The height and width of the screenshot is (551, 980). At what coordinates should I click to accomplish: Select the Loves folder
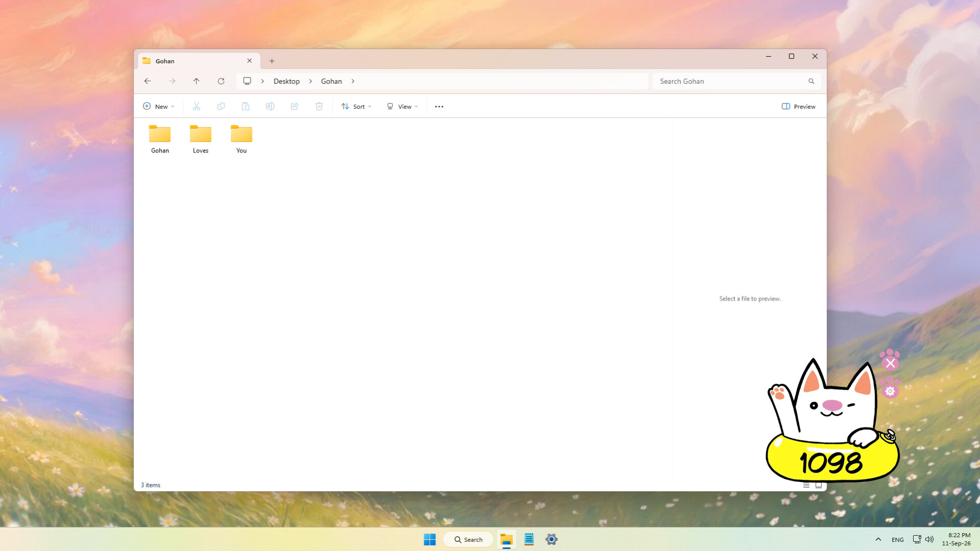click(x=201, y=139)
